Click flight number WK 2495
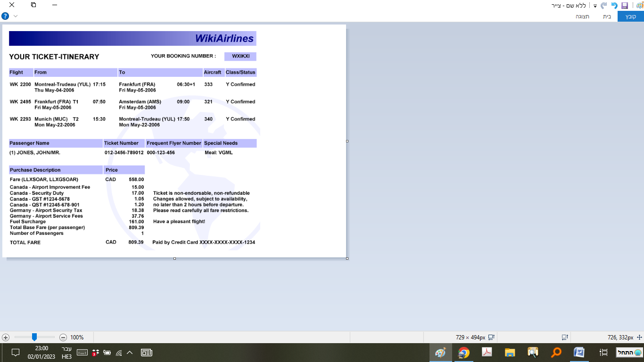The width and height of the screenshot is (644, 362). [x=20, y=102]
